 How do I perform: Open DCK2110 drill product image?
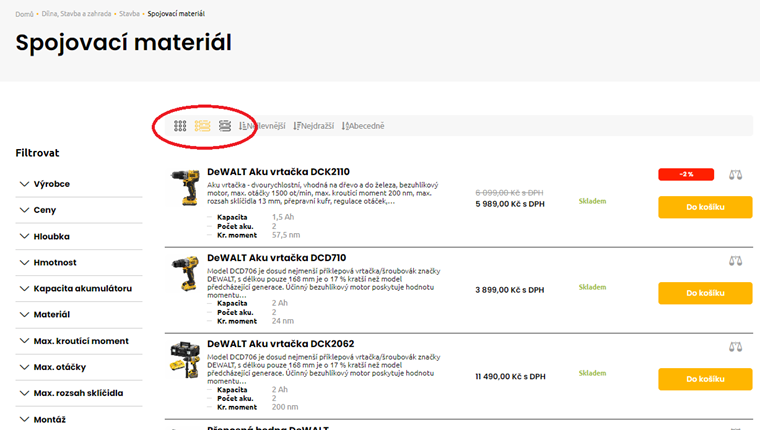(x=185, y=188)
